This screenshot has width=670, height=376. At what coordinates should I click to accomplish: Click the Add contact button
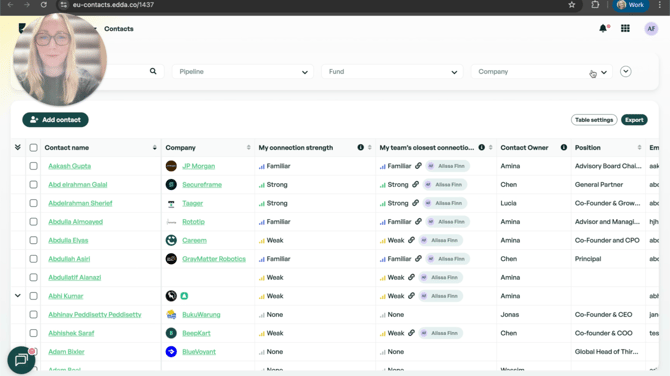[56, 120]
